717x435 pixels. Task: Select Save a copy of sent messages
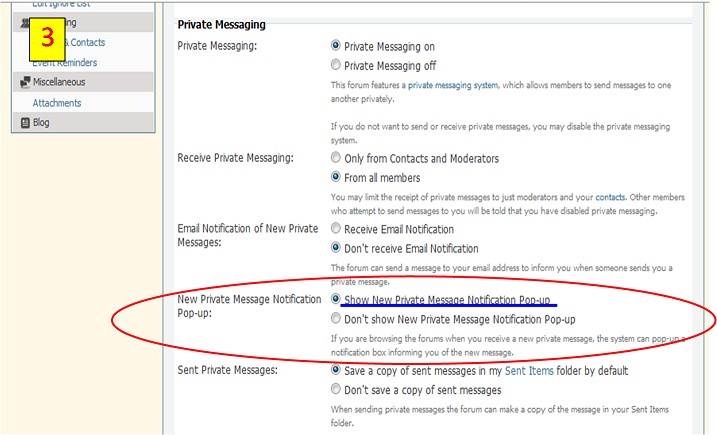335,370
